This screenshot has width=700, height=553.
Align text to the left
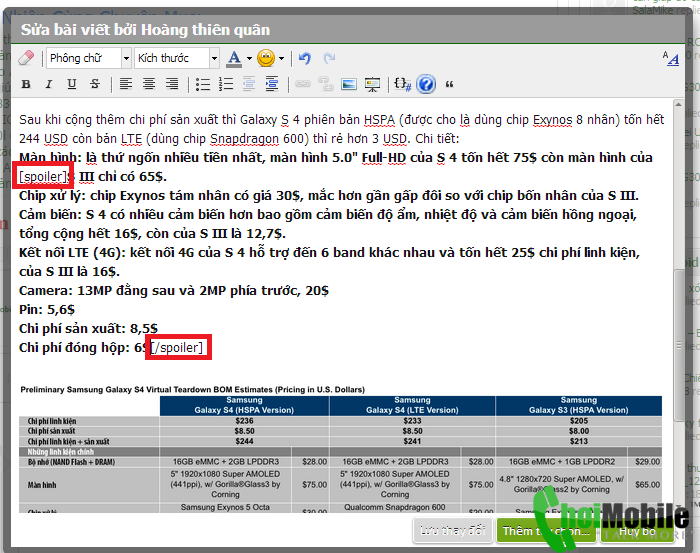[x=126, y=84]
